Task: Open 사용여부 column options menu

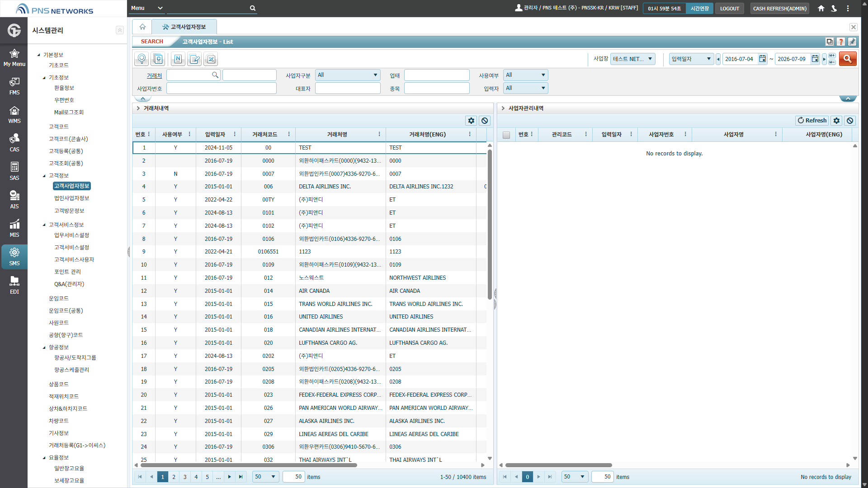Action: click(x=189, y=135)
